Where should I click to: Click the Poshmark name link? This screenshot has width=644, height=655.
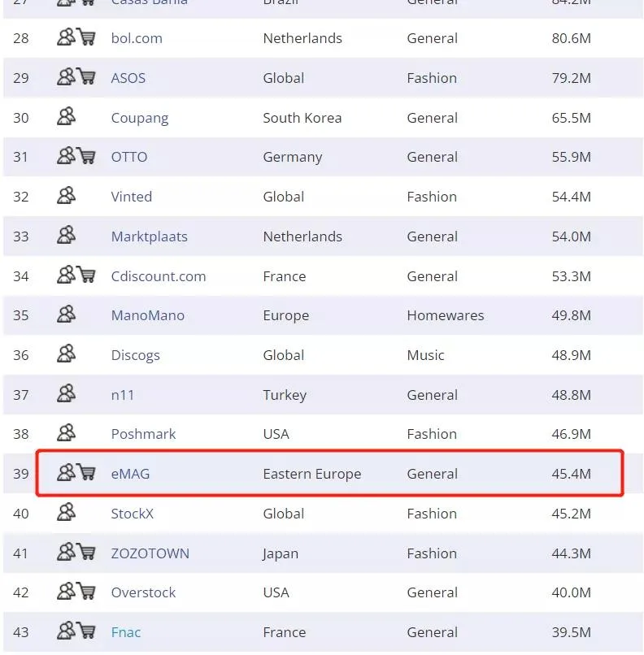[x=143, y=434]
